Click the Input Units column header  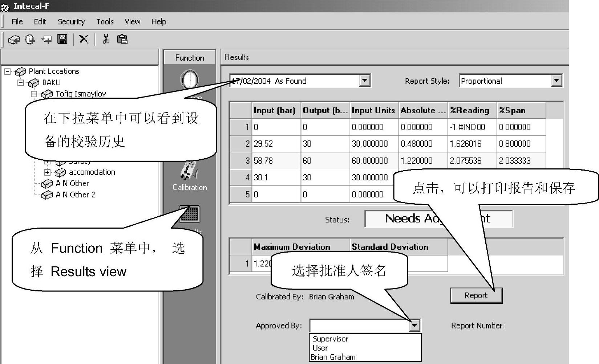click(x=375, y=110)
